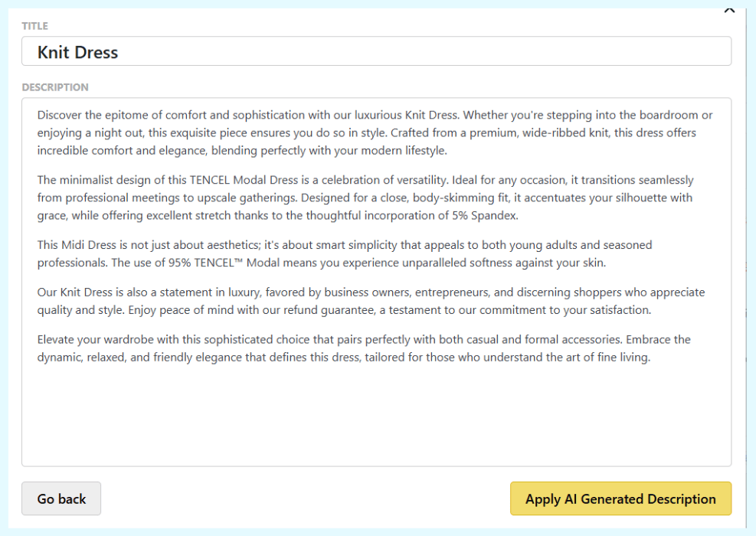This screenshot has height=536, width=756.
Task: Focus the Title field containing Knit Dress
Action: pyautogui.click(x=375, y=52)
